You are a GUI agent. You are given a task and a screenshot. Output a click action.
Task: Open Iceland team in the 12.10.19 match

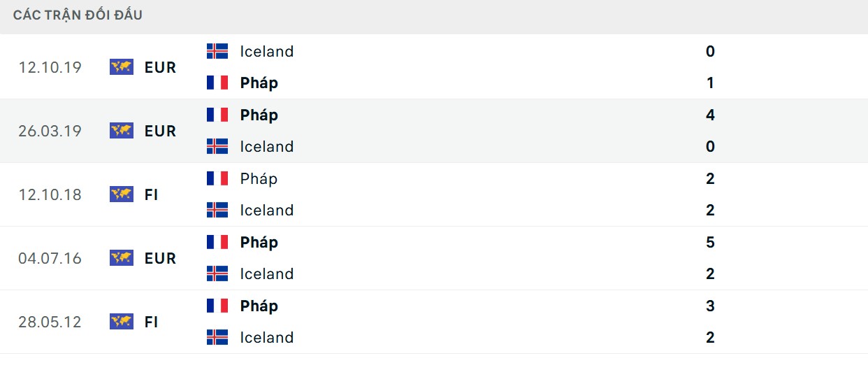click(x=266, y=51)
